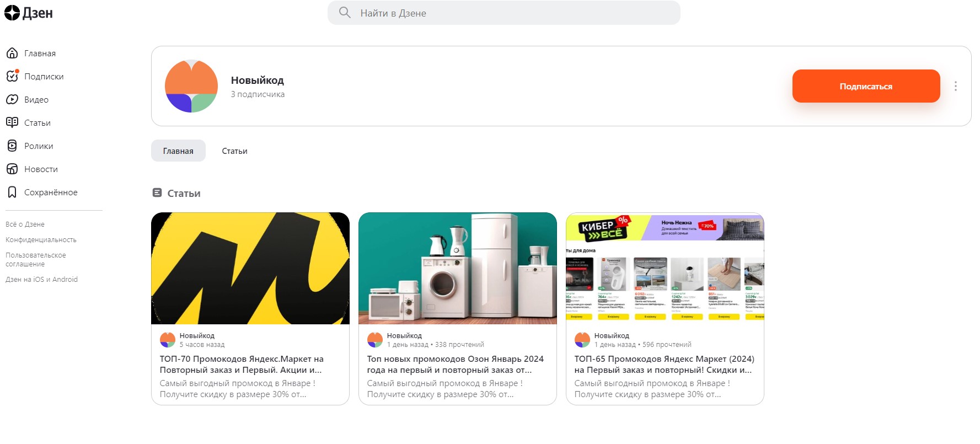
Task: Open Сохранённое via the bookmark icon
Action: point(12,192)
